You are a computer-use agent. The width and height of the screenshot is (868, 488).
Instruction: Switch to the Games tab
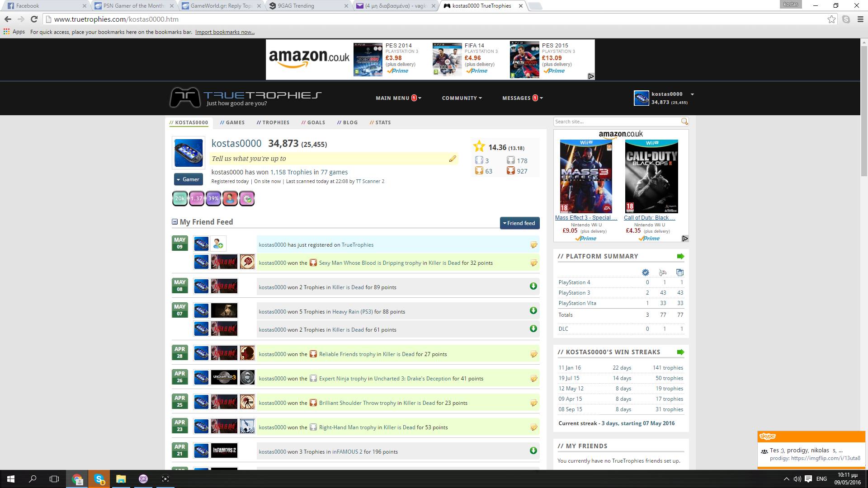(x=232, y=122)
